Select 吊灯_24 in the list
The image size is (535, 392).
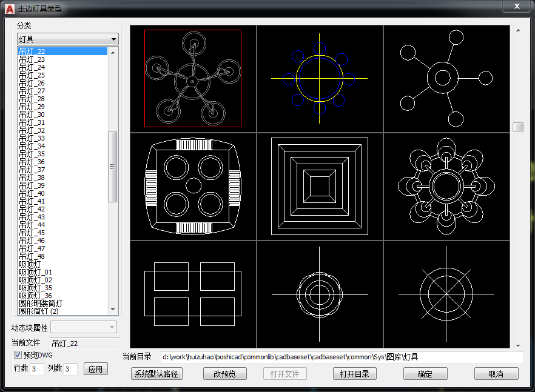coord(62,67)
